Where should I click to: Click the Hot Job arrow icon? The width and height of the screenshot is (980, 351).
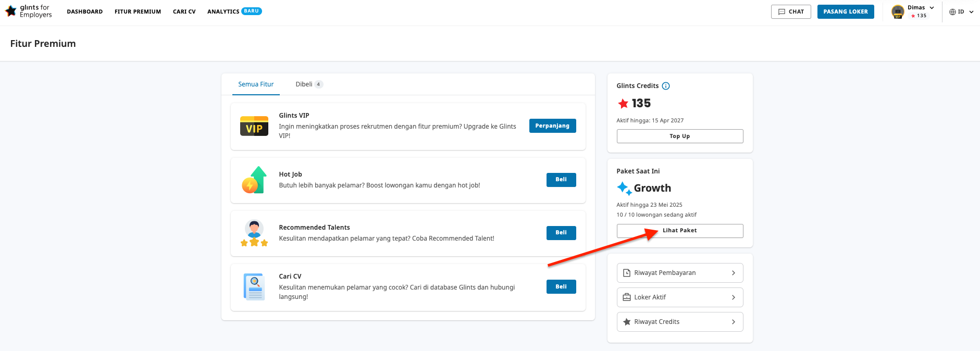254,180
